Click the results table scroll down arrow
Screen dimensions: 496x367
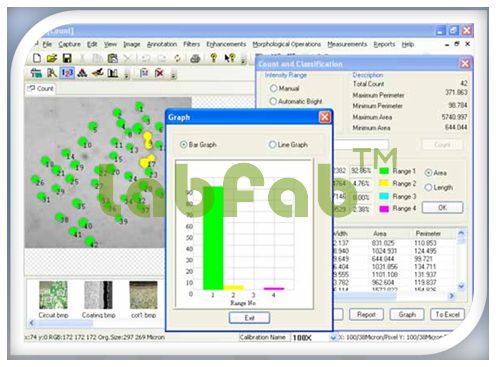461,286
